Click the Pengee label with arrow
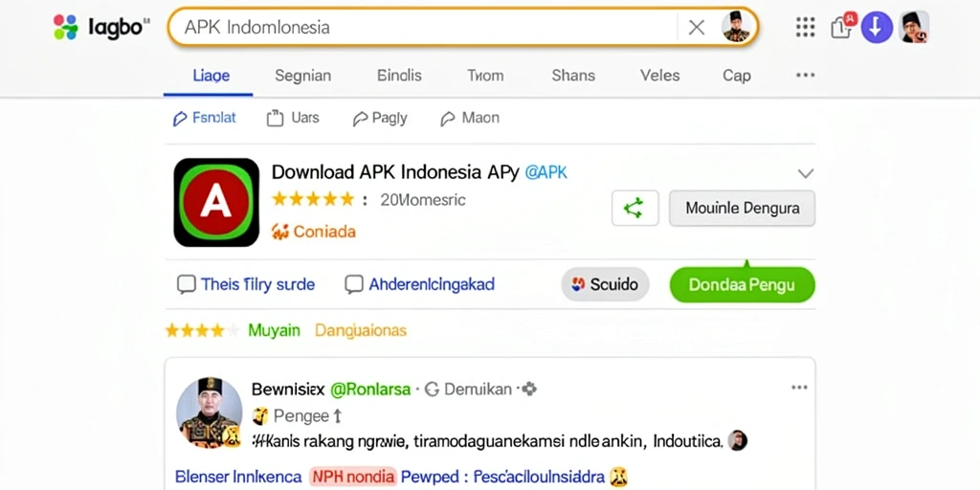 (298, 415)
